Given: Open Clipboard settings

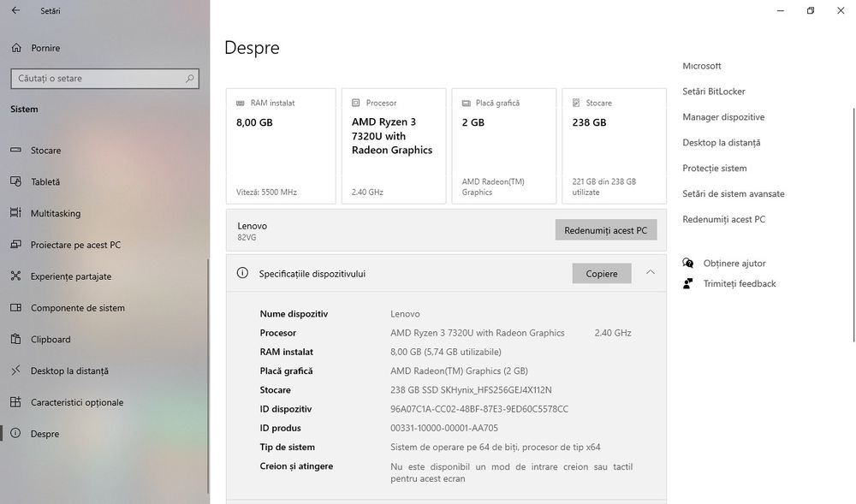Looking at the screenshot, I should [x=51, y=339].
